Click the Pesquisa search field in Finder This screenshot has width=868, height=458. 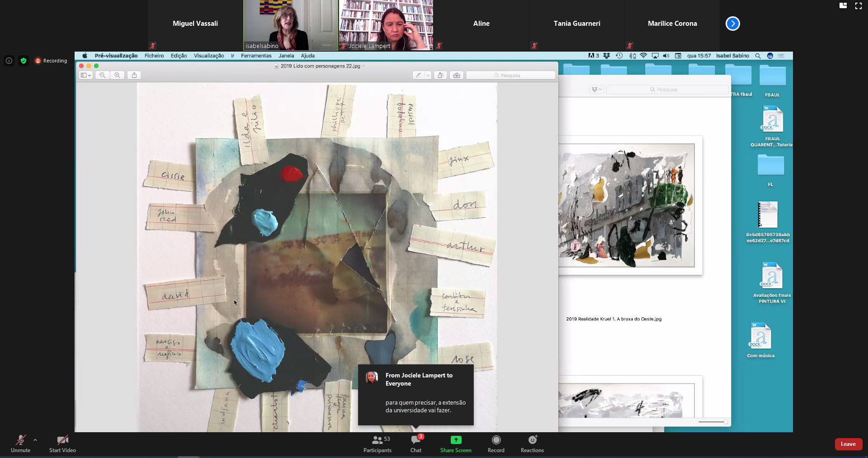click(667, 90)
